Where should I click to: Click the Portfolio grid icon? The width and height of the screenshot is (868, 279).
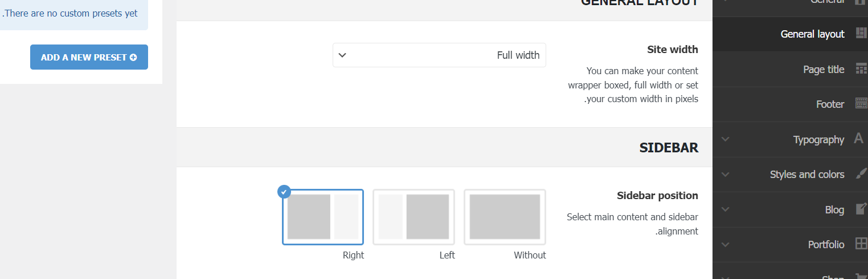coord(861,244)
